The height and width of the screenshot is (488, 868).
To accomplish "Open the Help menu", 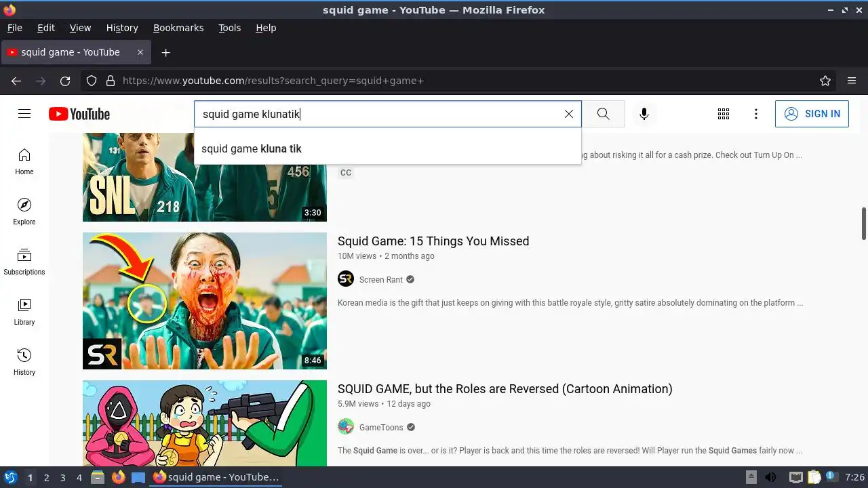I will (x=266, y=28).
